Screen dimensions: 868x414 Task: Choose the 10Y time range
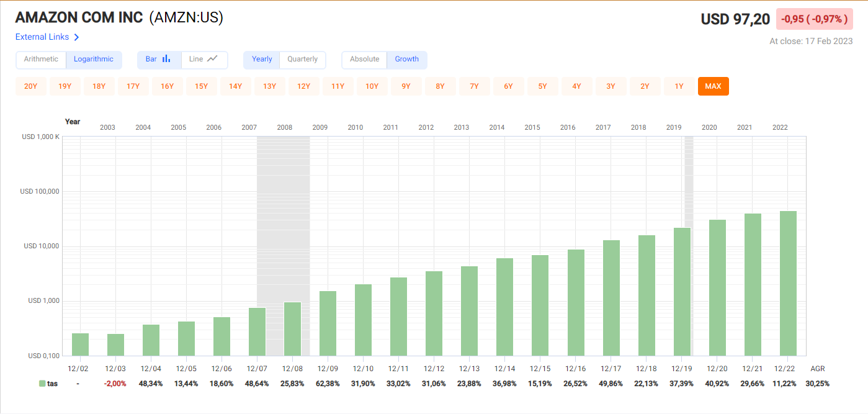372,86
